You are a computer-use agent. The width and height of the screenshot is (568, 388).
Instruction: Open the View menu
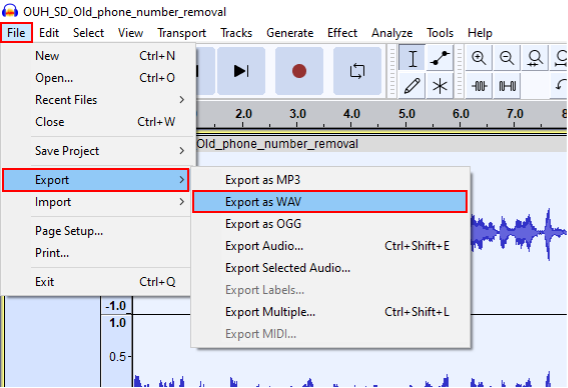(130, 33)
